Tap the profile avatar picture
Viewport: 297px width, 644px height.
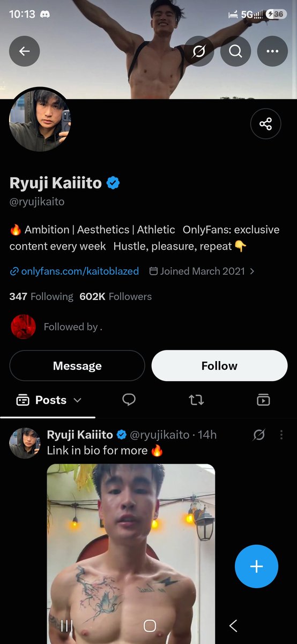[x=40, y=120]
